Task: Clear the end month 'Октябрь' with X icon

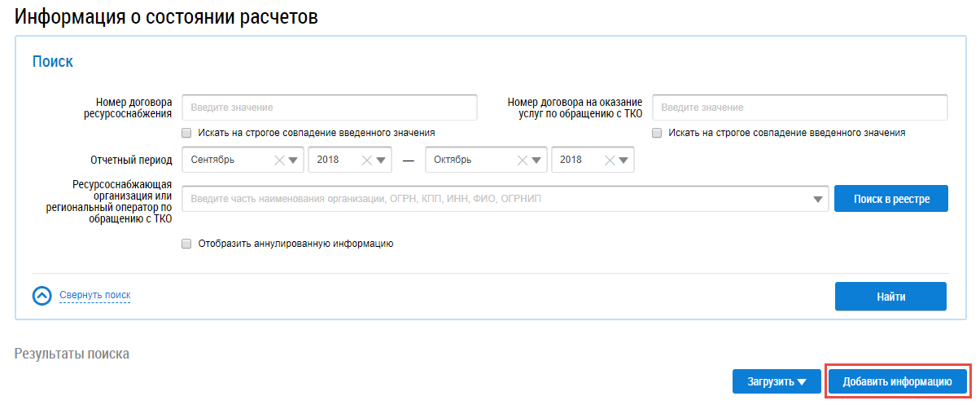Action: click(x=522, y=160)
